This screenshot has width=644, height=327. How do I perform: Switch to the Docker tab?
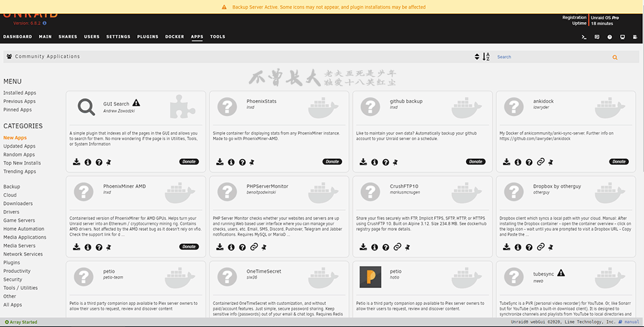point(175,37)
